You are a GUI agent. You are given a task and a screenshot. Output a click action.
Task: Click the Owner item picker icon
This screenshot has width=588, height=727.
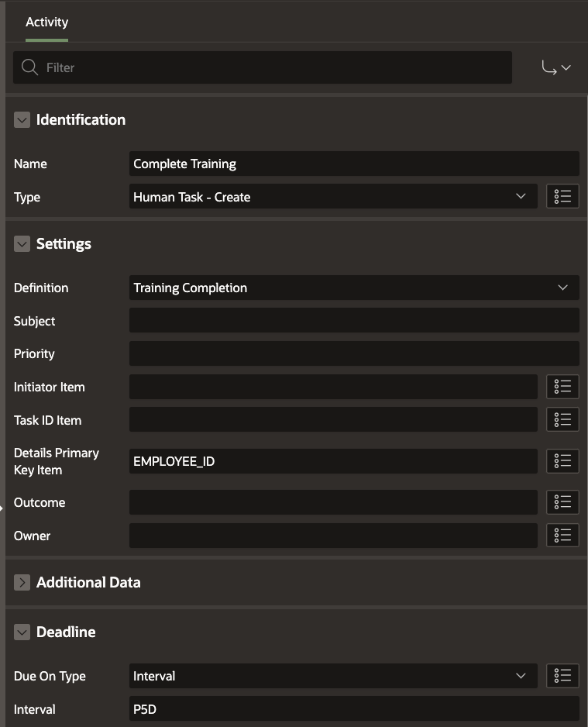click(563, 536)
